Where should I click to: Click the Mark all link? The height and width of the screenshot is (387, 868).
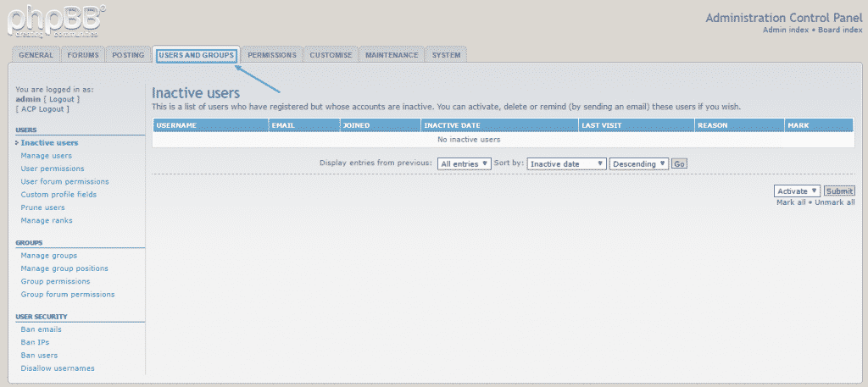(x=791, y=202)
